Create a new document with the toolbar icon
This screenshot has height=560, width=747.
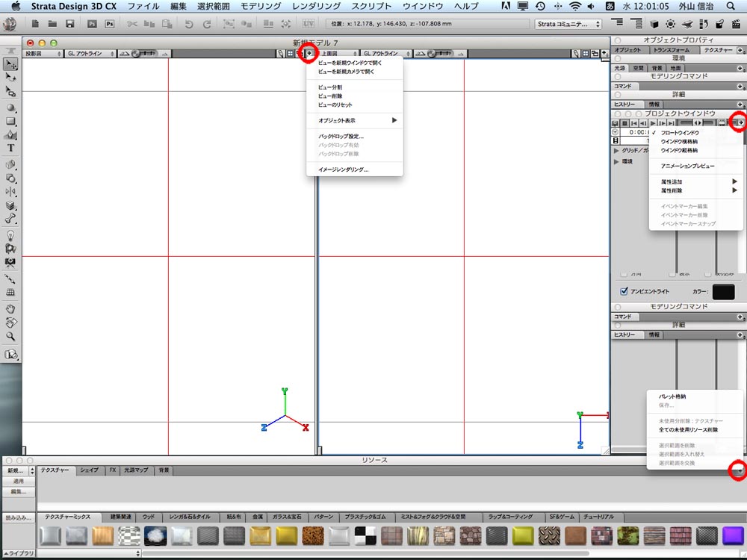click(35, 24)
